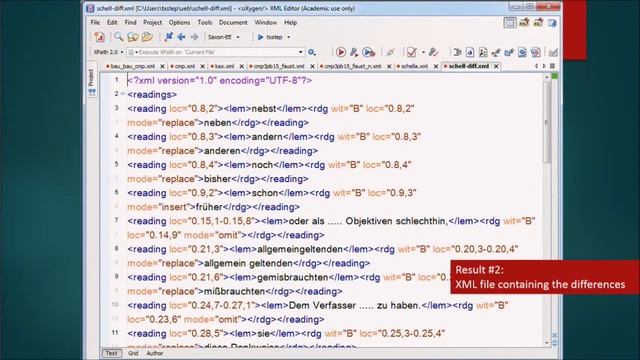Click the magnifier Find icon in toolbar
This screenshot has height=360, width=640.
(119, 37)
